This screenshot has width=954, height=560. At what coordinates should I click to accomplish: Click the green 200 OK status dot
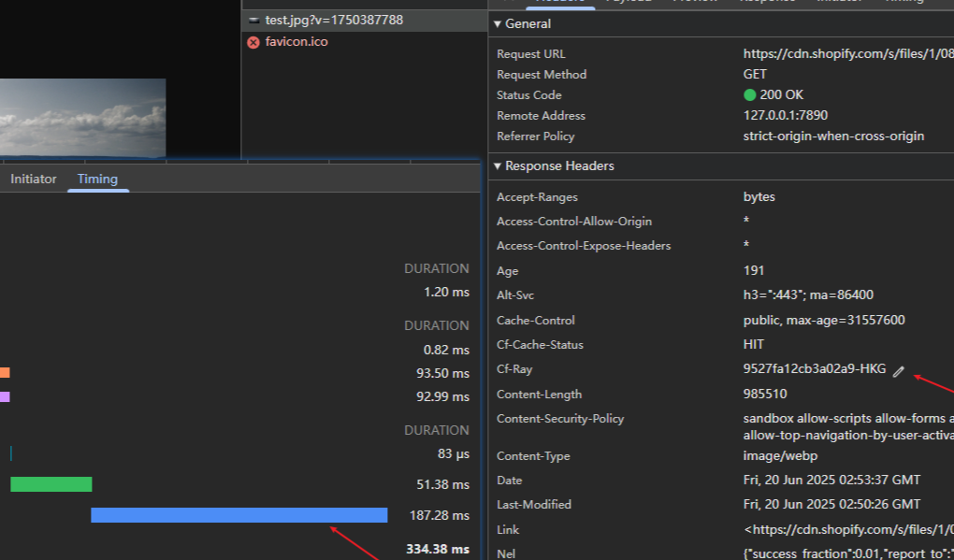point(749,95)
